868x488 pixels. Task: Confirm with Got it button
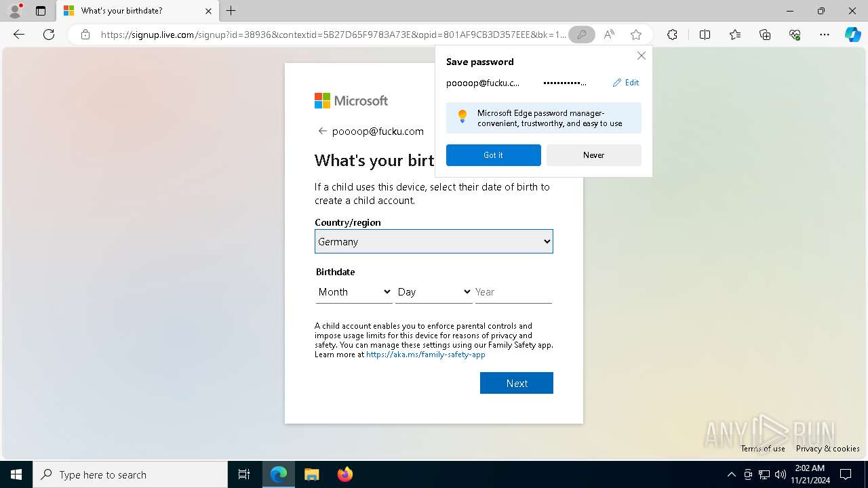pyautogui.click(x=494, y=155)
